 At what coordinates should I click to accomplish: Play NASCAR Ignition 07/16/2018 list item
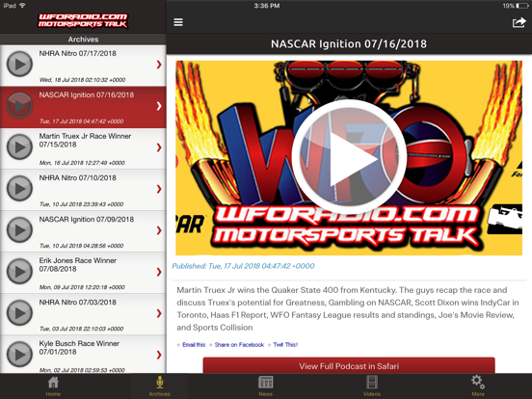coord(19,105)
